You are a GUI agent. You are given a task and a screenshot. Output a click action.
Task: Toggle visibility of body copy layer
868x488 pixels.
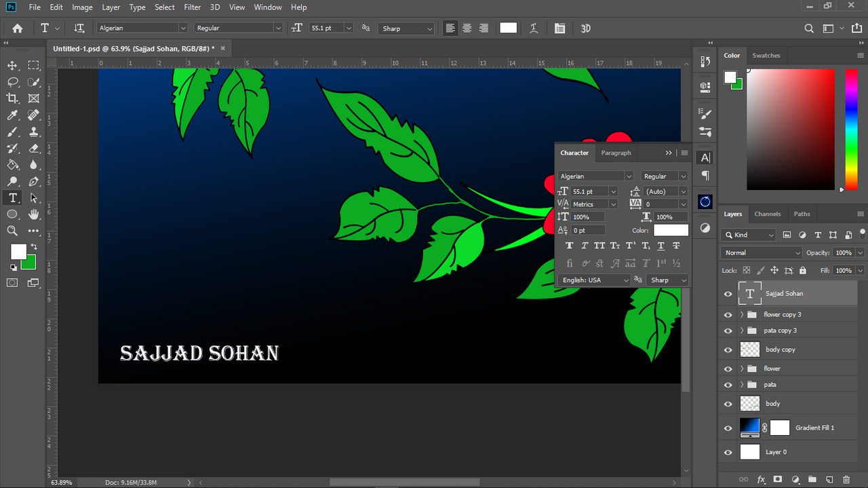click(728, 350)
